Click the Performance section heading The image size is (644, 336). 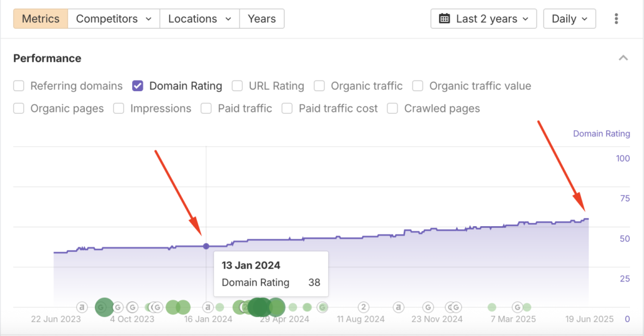47,58
